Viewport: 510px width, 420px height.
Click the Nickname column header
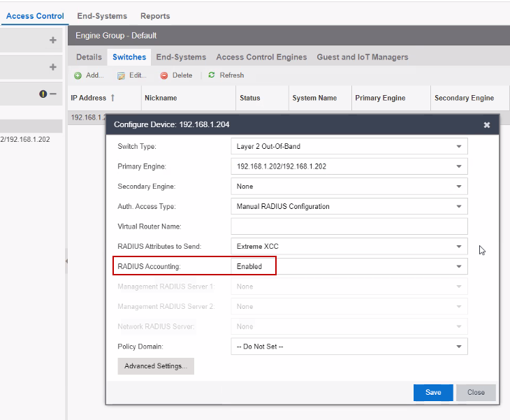[x=189, y=98]
